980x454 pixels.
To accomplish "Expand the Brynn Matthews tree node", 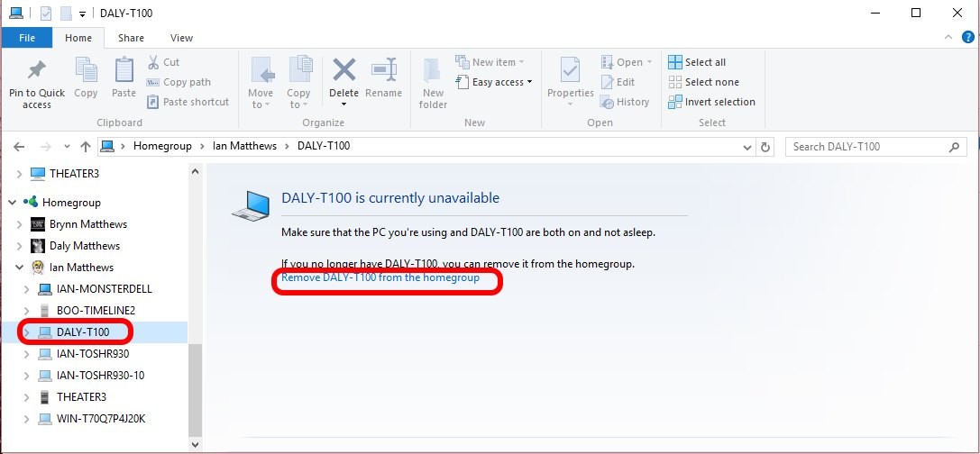I will tap(20, 224).
